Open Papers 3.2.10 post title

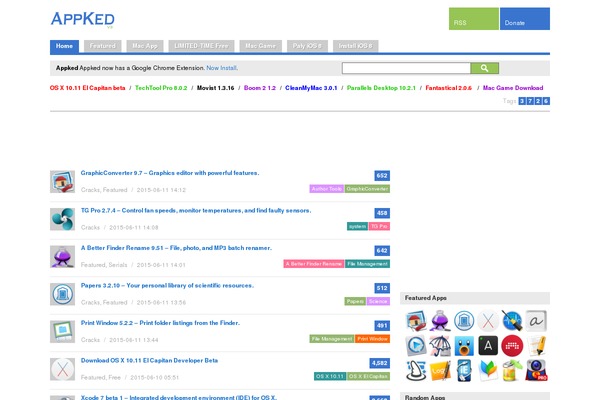pos(167,286)
